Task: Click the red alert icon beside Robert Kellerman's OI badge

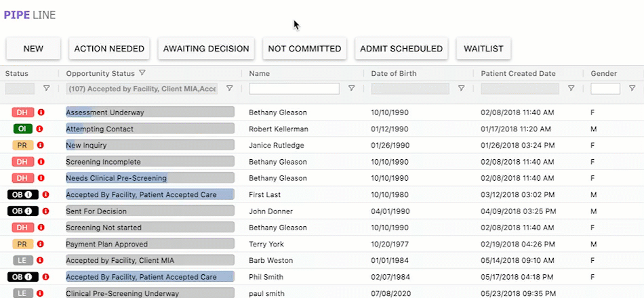Action: pyautogui.click(x=39, y=129)
